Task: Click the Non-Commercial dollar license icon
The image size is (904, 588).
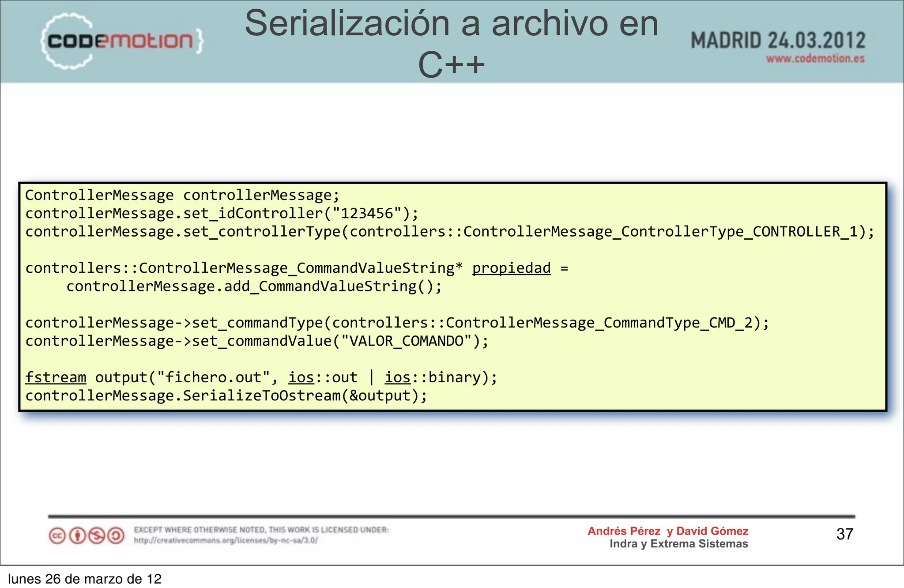Action: (97, 535)
